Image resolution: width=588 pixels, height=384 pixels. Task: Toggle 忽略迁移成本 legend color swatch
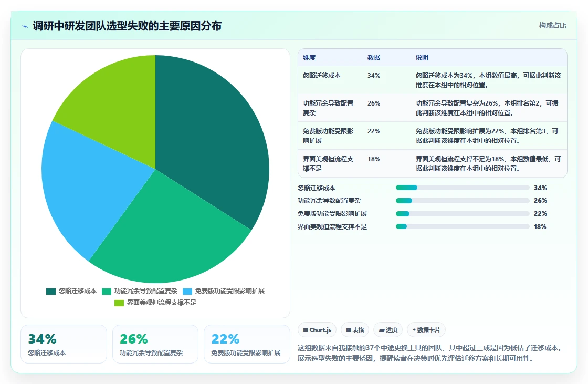(50, 292)
